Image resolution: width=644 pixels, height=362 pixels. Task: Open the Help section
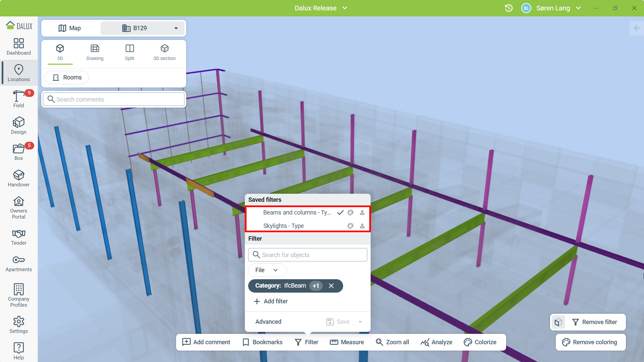pos(19,351)
